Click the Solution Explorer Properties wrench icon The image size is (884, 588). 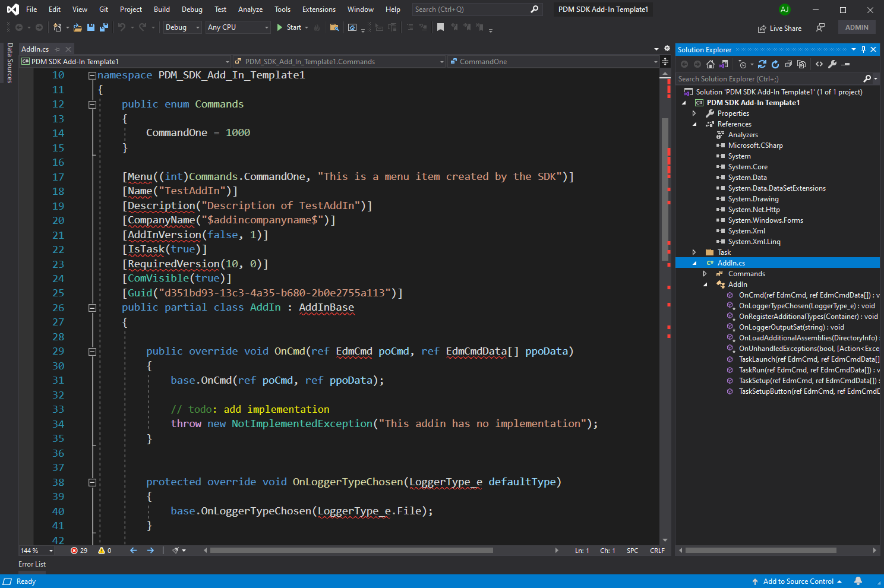tap(832, 64)
